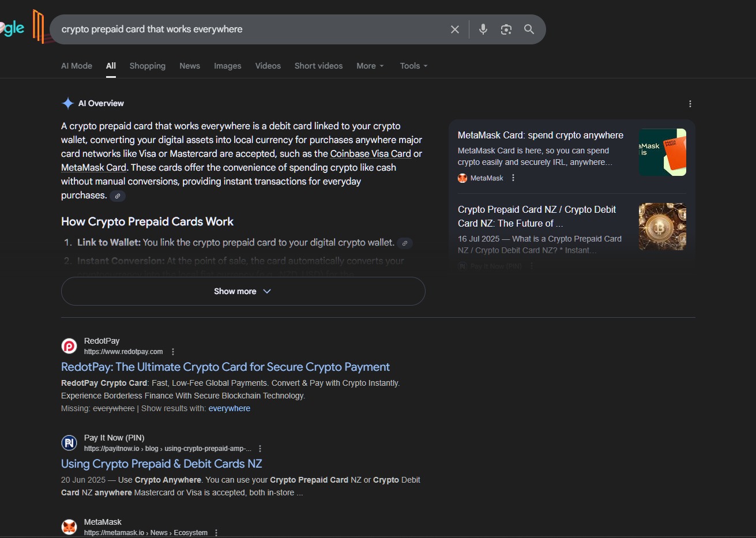The width and height of the screenshot is (756, 538).
Task: Click the MetaMask source name in side card
Action: click(487, 178)
